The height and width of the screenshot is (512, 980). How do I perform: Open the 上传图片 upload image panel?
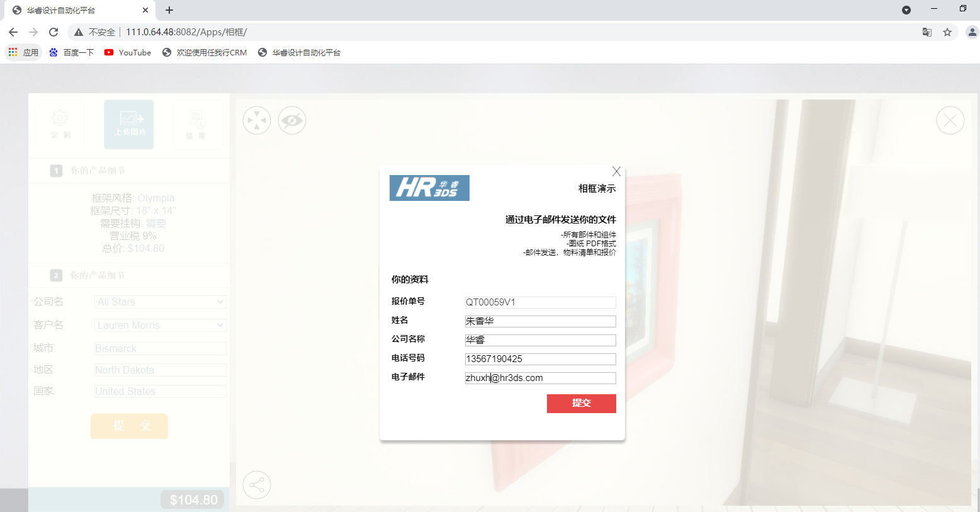click(128, 123)
